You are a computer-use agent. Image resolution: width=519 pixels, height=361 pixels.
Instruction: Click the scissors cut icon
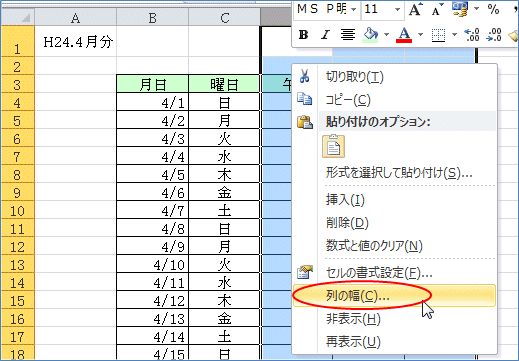pyautogui.click(x=304, y=76)
